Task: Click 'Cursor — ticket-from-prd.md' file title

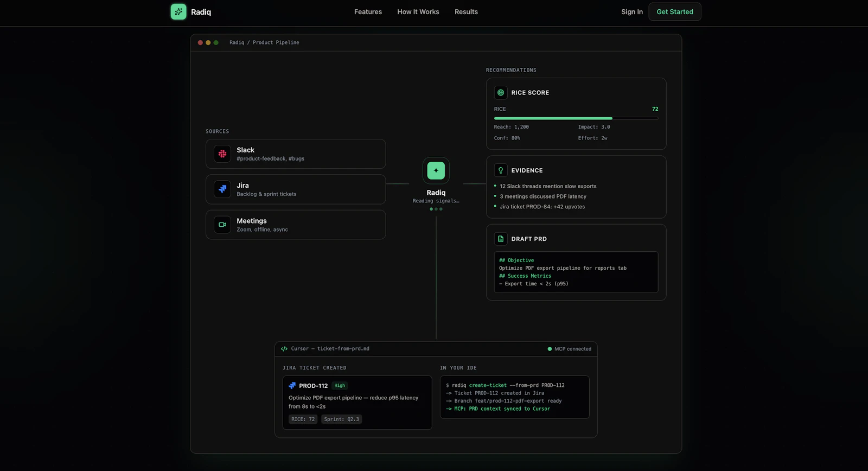Action: [330, 349]
